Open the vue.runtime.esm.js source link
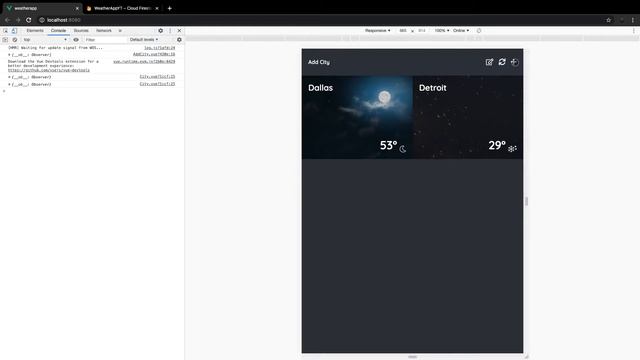The image size is (640, 360). tap(144, 62)
